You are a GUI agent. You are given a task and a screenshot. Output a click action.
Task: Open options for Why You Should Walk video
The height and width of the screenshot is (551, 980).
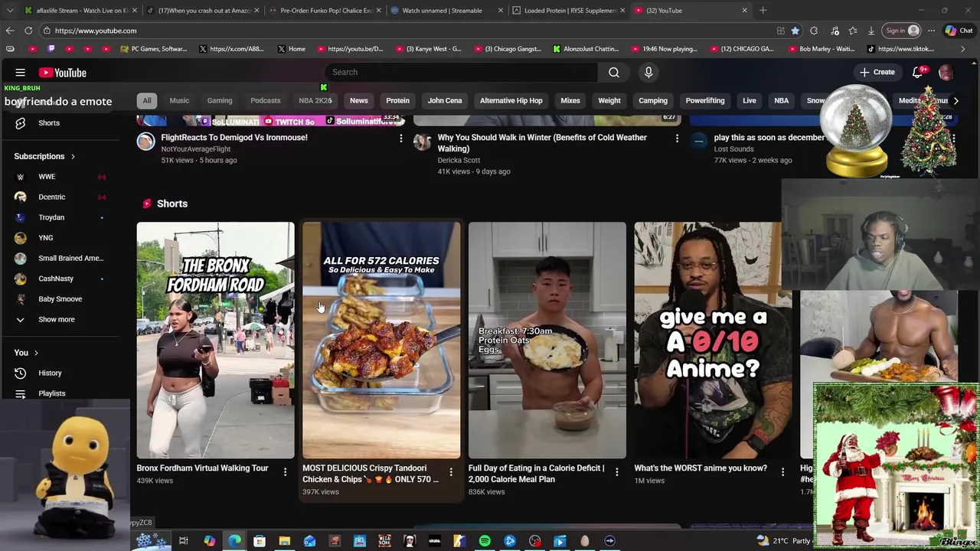pyautogui.click(x=677, y=139)
